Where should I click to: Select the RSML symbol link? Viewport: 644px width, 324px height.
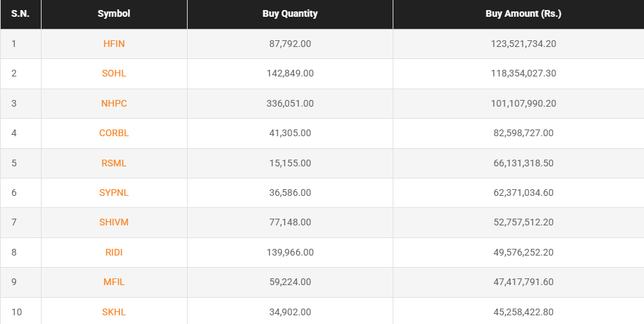pos(114,163)
